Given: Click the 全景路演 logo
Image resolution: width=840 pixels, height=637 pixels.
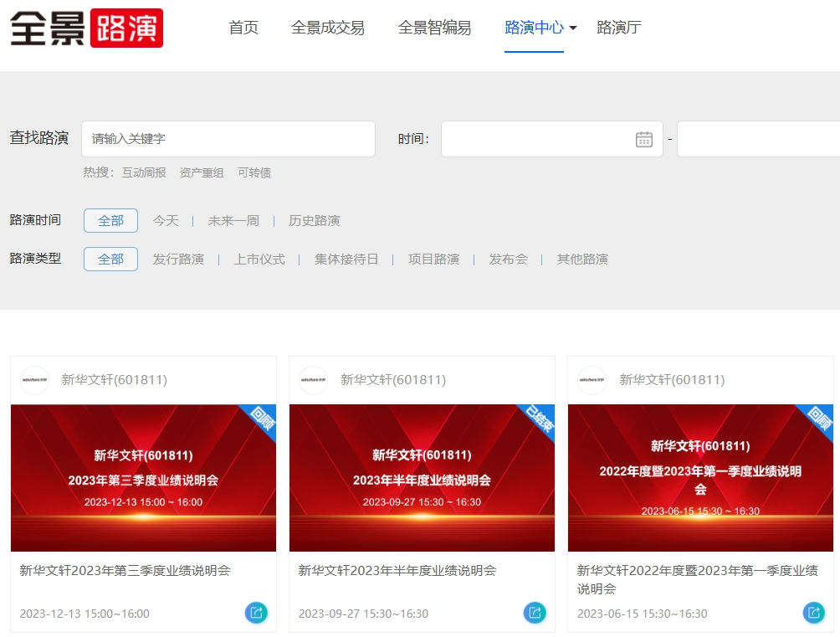Looking at the screenshot, I should coord(87,28).
